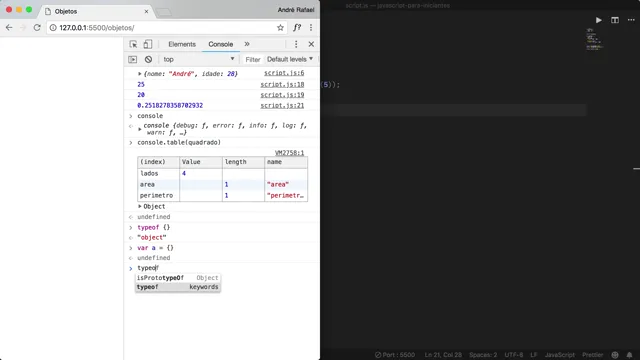Split the VS Code editor
This screenshot has height=360, width=640.
[x=615, y=20]
